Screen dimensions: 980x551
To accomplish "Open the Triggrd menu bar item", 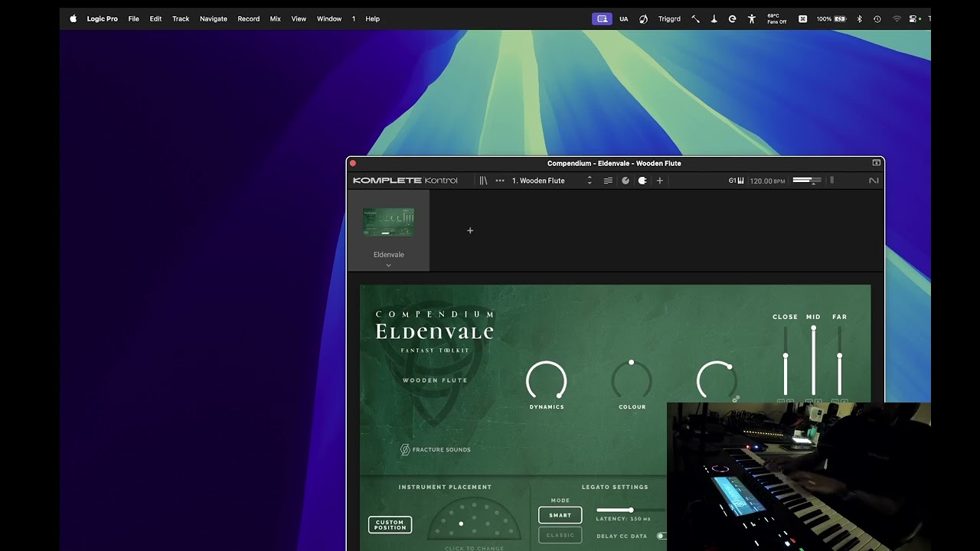I will click(x=669, y=18).
